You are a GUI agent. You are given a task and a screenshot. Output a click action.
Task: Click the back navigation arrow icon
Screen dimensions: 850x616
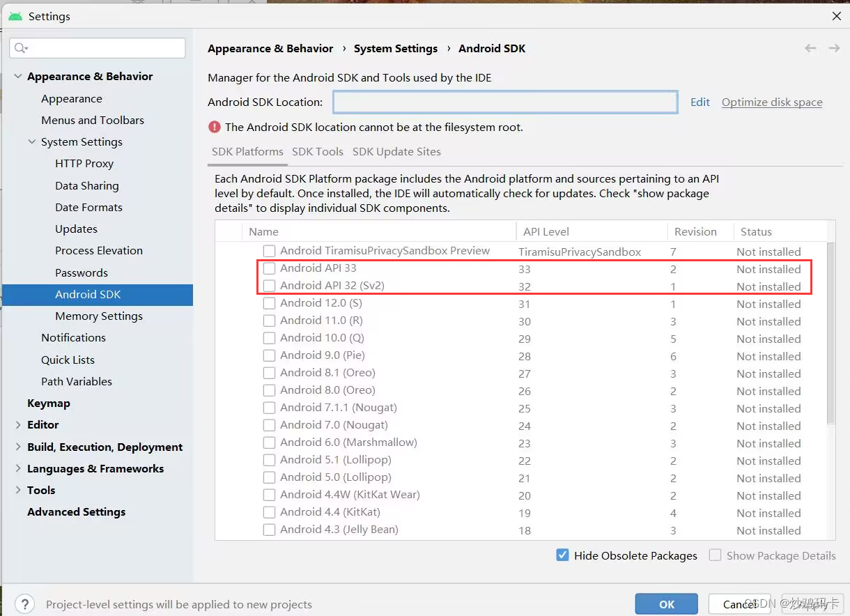tap(810, 48)
